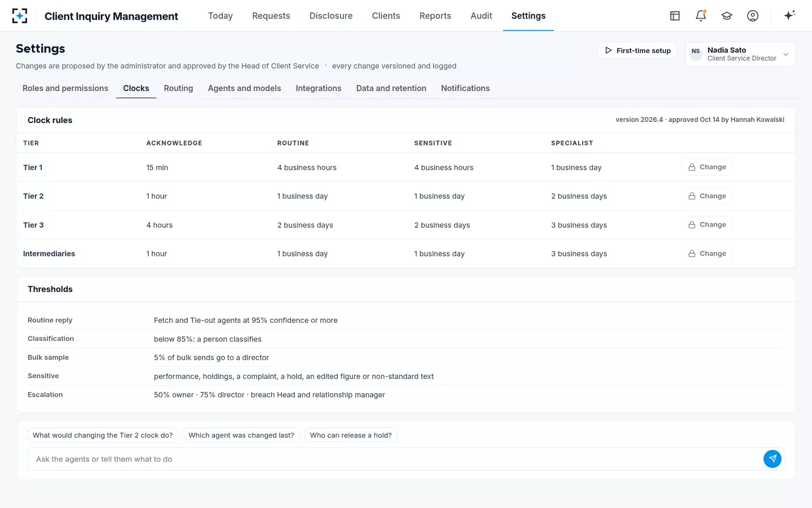Open the graduation cap learning icon

click(x=727, y=16)
